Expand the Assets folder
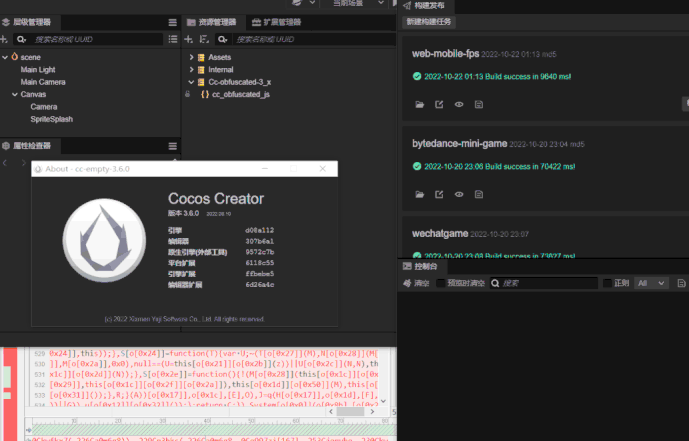 tap(192, 58)
